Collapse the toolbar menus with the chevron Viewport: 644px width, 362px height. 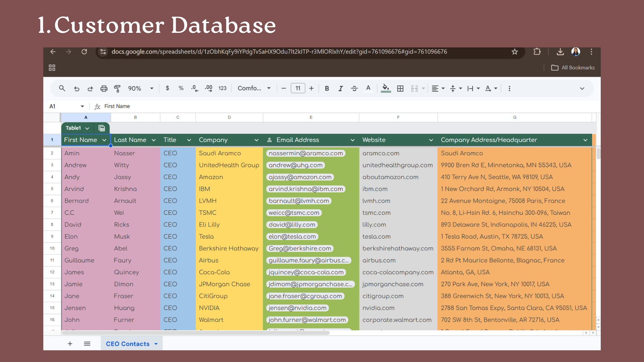[582, 88]
